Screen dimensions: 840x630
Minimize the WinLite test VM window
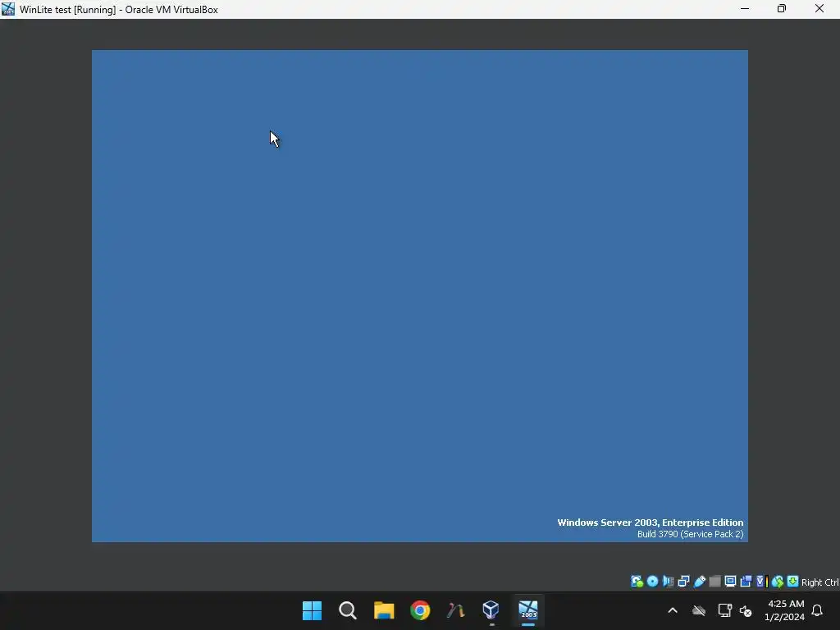[745, 9]
